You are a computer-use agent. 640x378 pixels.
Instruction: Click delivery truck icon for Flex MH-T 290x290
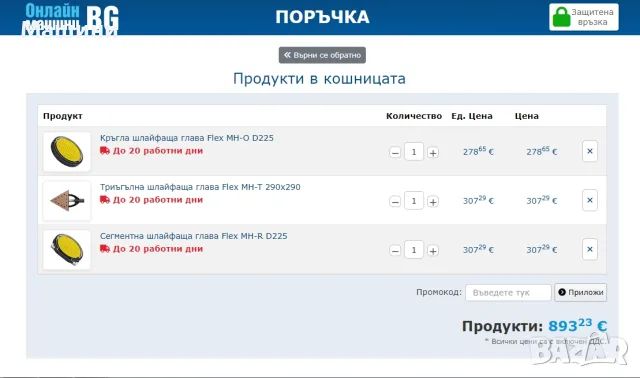tap(105, 200)
